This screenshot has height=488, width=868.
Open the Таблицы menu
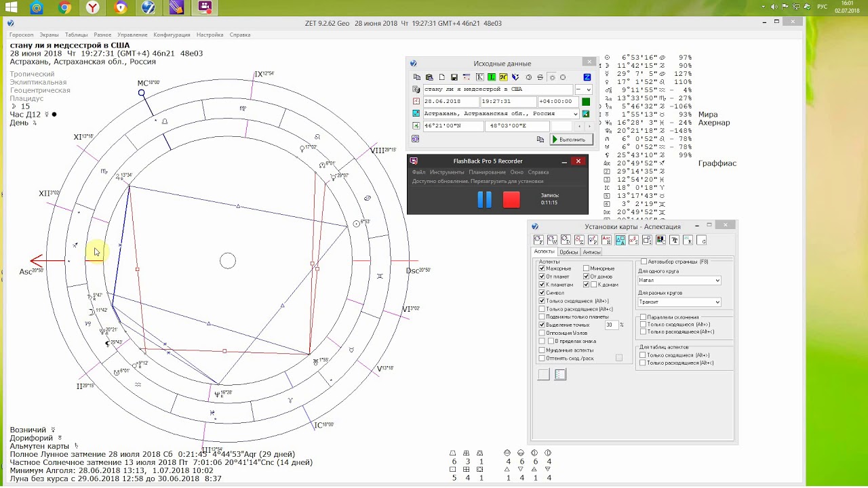click(x=77, y=35)
